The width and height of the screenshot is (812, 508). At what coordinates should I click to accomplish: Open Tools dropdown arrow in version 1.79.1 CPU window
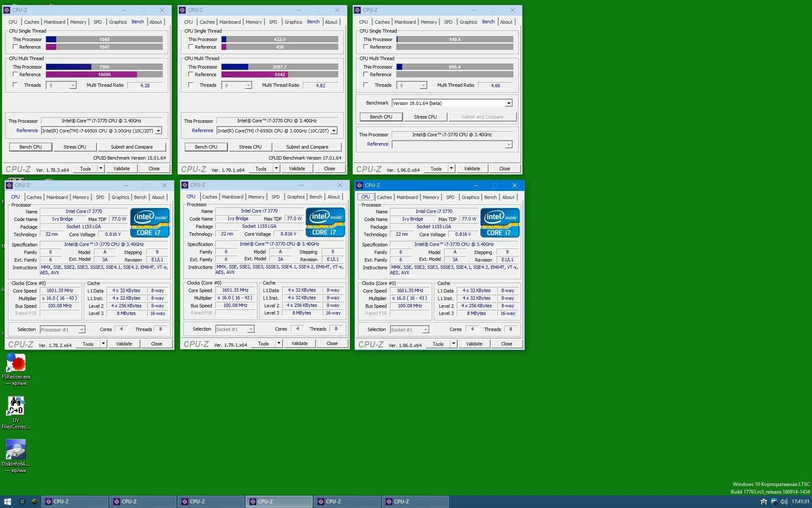pos(279,344)
